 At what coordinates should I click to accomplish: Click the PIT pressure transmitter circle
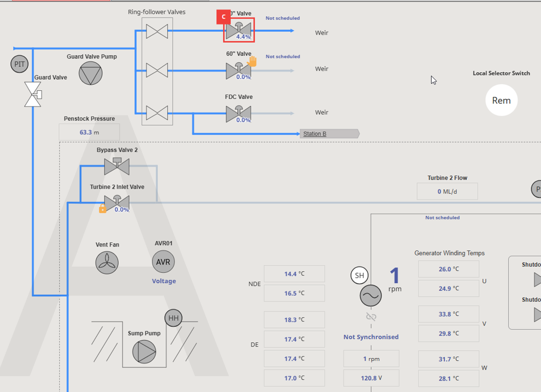[19, 64]
